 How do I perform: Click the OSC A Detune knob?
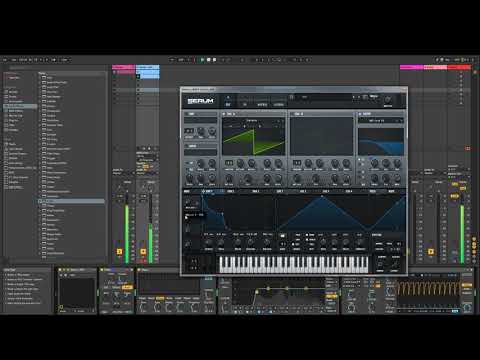240,163
